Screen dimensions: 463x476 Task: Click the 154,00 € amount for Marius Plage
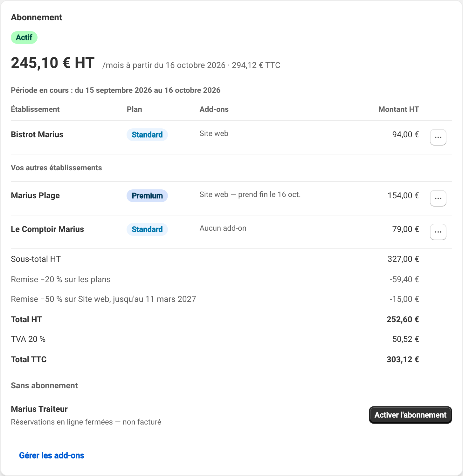(x=403, y=195)
